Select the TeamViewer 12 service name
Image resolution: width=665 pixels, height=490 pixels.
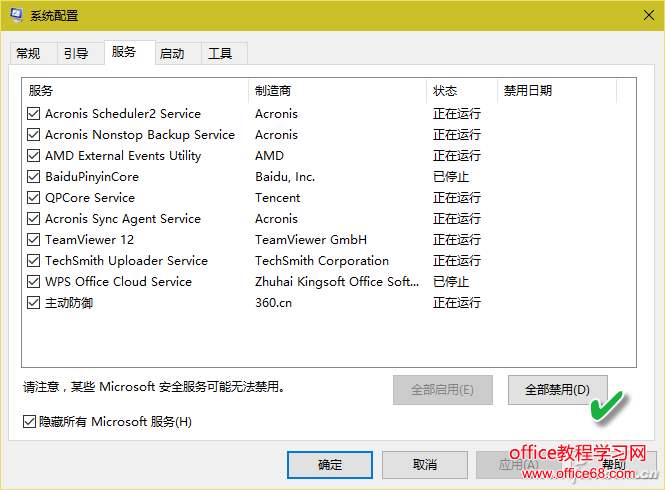tap(89, 240)
